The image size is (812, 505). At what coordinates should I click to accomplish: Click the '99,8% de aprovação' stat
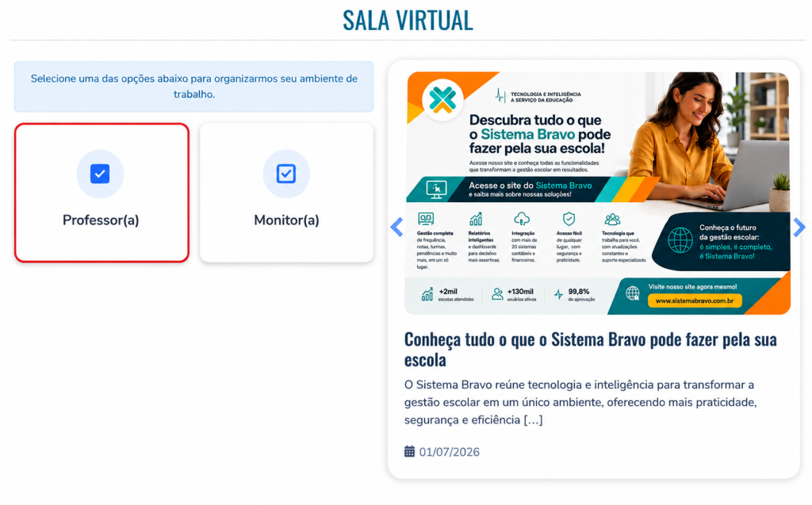point(574,295)
